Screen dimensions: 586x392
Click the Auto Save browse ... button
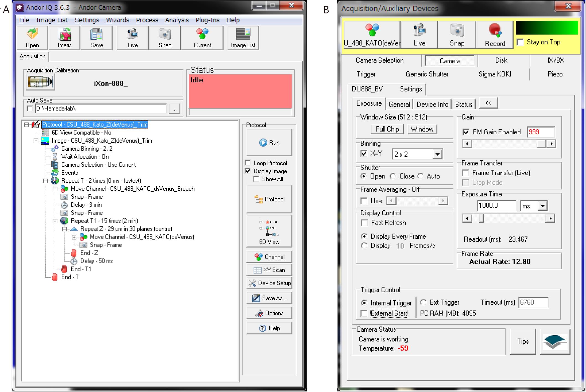pyautogui.click(x=174, y=109)
